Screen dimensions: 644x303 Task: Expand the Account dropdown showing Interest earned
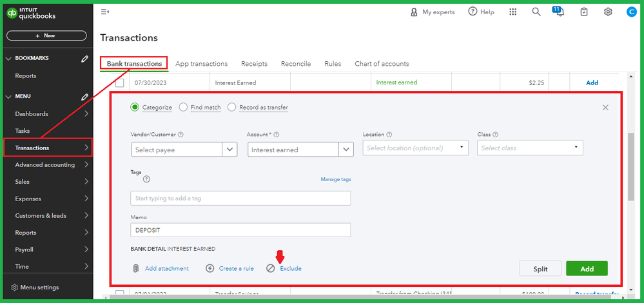tap(346, 150)
